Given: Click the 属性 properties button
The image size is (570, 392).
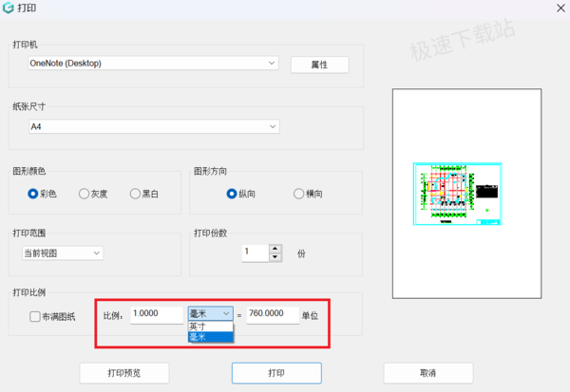Looking at the screenshot, I should point(319,65).
